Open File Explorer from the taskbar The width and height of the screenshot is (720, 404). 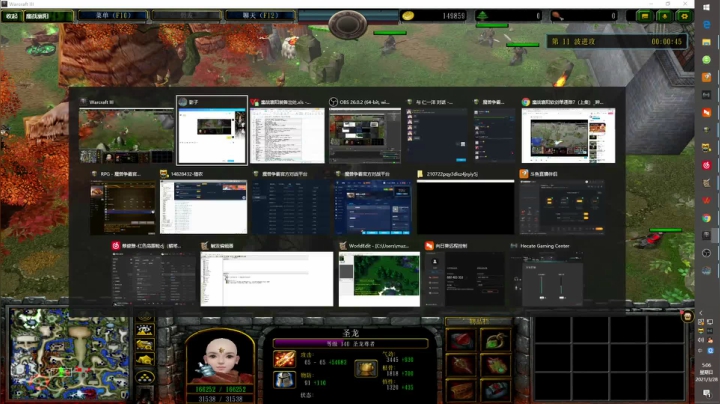[x=707, y=42]
